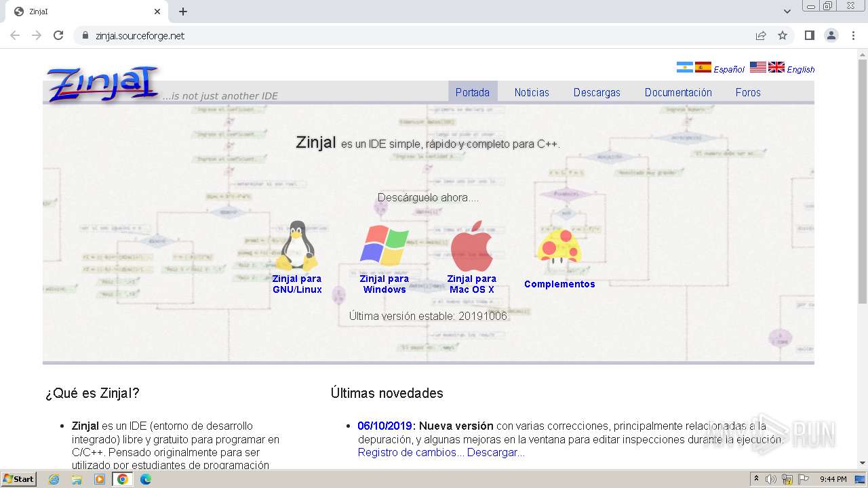The height and width of the screenshot is (488, 868).
Task: Click the red Apple logo icon
Action: pyautogui.click(x=471, y=246)
